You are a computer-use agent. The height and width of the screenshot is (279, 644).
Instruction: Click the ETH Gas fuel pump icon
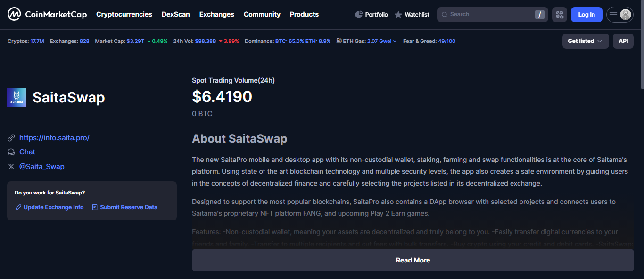(x=339, y=41)
